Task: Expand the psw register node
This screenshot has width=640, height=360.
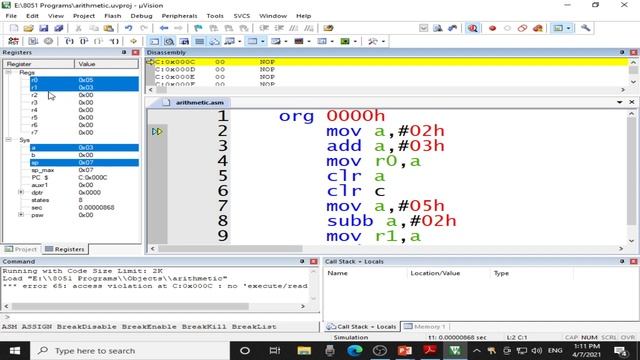Action: tap(21, 215)
